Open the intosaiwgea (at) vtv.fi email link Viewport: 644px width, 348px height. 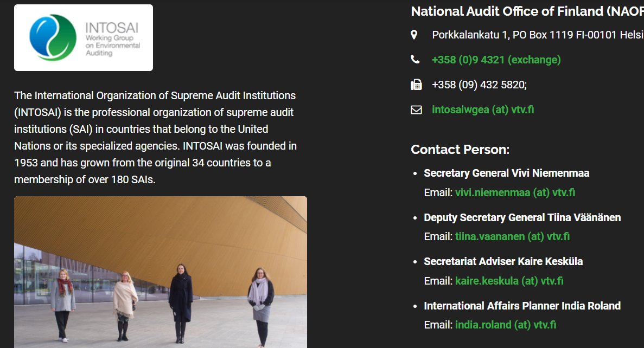[482, 109]
